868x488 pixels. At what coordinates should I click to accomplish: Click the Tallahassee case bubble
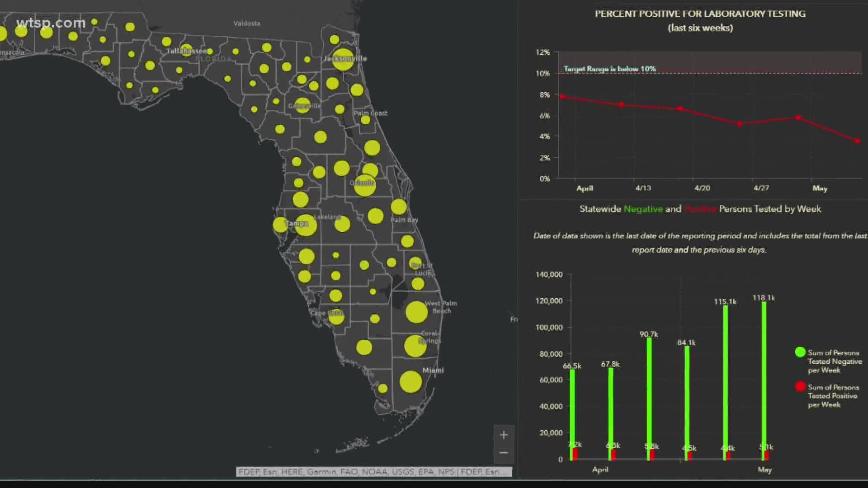tap(186, 50)
